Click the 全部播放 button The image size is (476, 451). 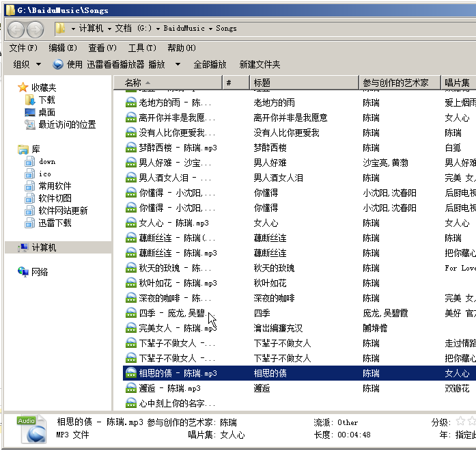(x=210, y=64)
